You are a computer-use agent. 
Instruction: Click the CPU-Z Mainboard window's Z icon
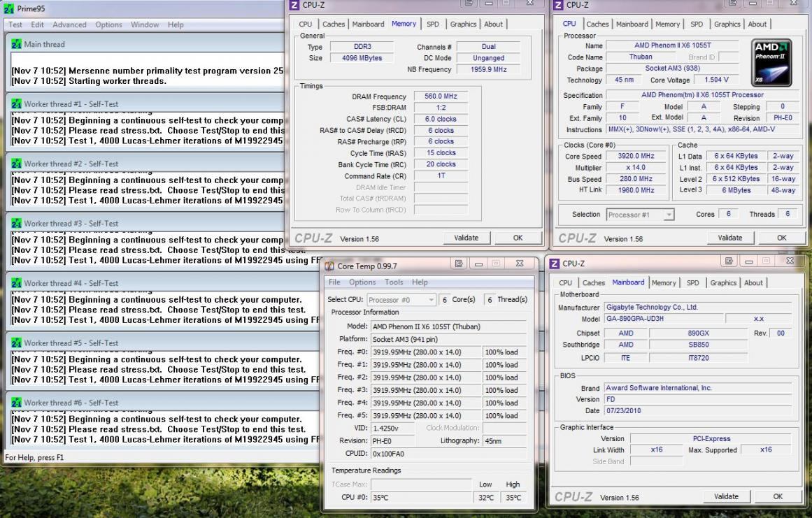[x=555, y=264]
